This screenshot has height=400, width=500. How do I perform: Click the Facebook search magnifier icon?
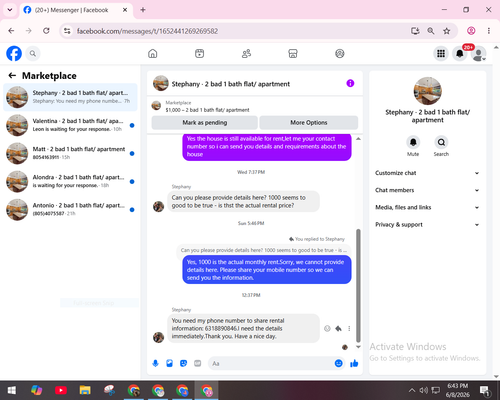(x=33, y=53)
